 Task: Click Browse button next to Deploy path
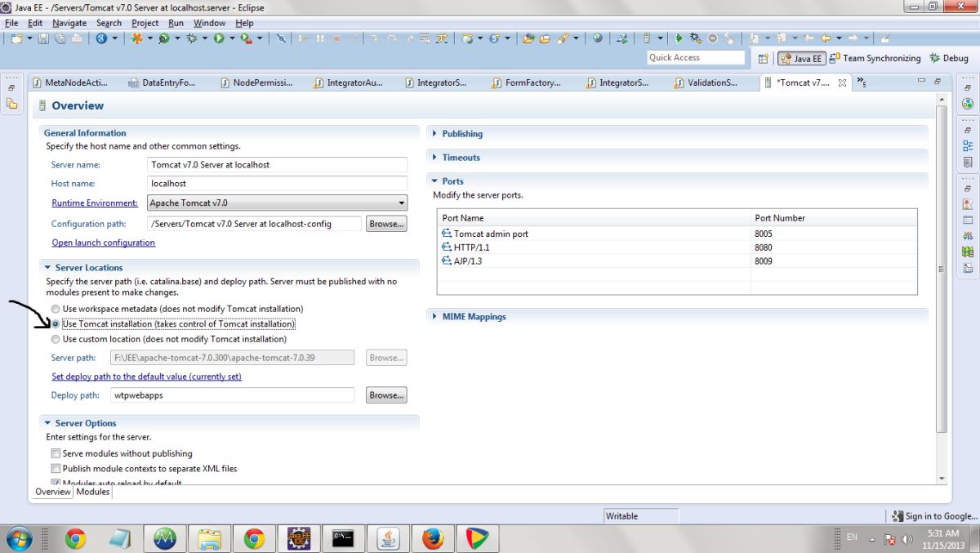tap(386, 395)
